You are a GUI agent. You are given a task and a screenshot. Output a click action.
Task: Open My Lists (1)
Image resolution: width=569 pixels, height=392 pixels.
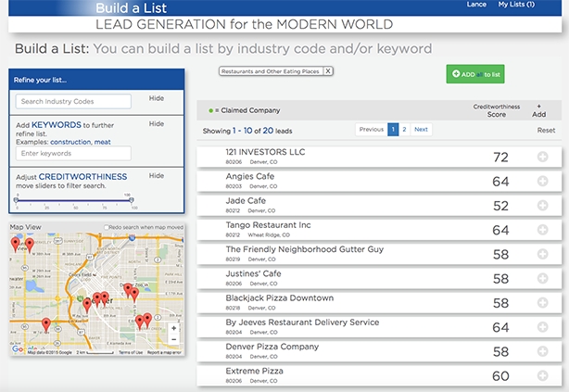[x=516, y=5]
